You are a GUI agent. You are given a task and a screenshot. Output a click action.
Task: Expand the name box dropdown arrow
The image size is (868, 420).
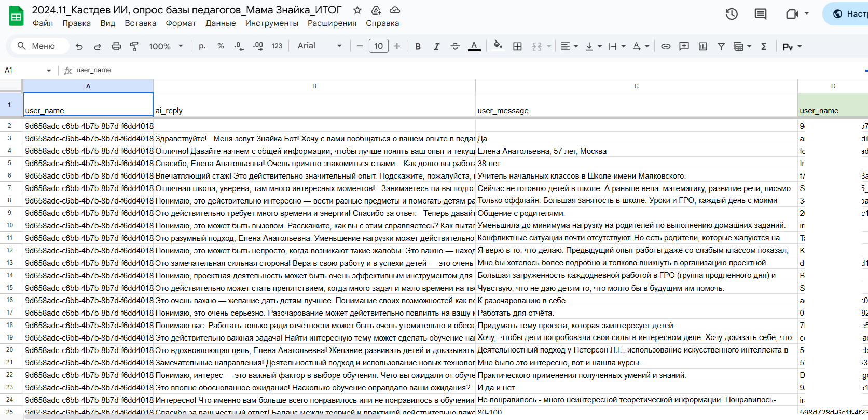(49, 70)
